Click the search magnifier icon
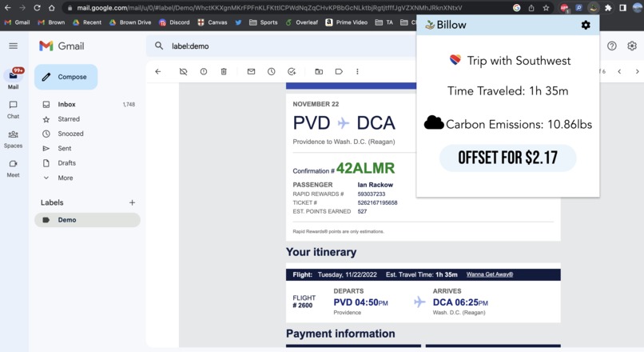 pos(159,46)
